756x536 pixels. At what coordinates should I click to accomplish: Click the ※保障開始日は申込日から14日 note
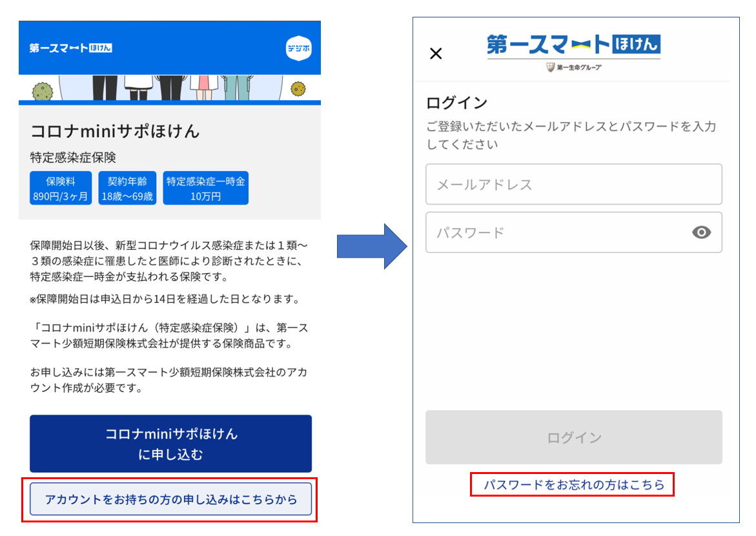tap(167, 299)
